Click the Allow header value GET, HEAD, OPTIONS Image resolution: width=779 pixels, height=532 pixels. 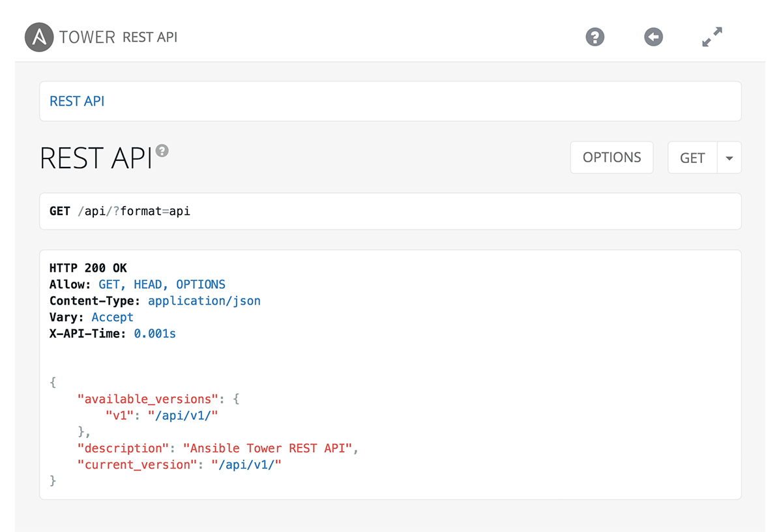pyautogui.click(x=162, y=285)
